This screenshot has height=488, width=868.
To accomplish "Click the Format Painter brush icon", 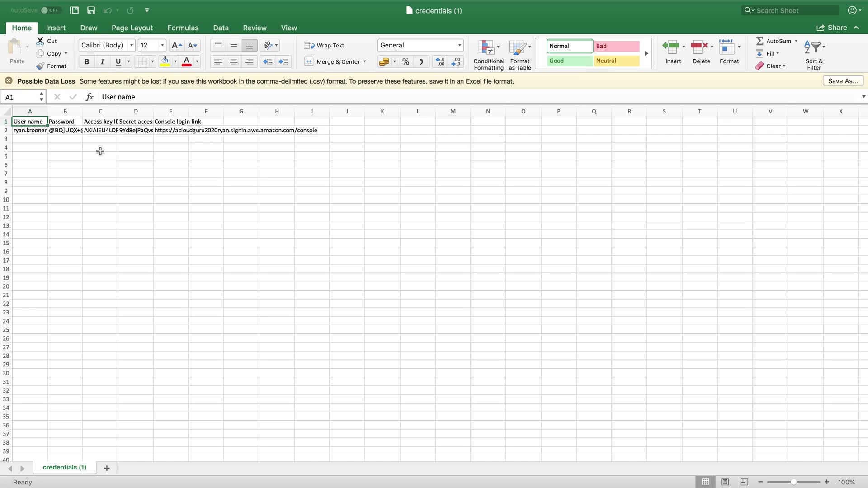I will tap(41, 66).
